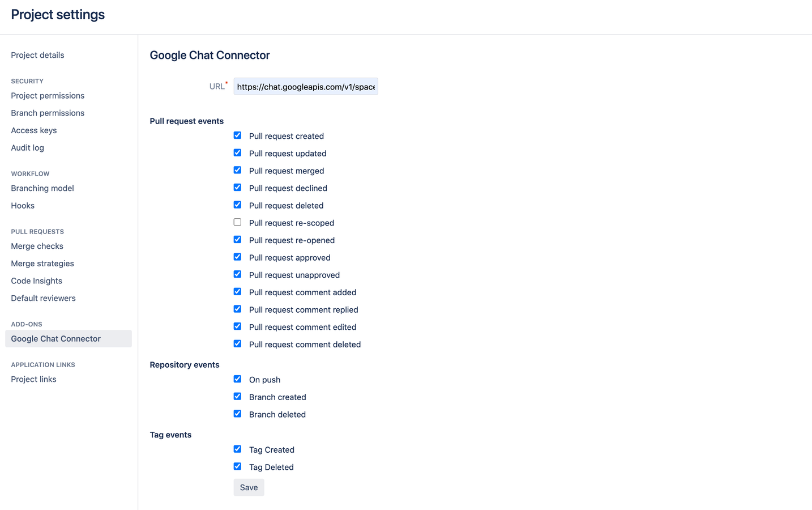Uncheck Tag Created checkbox
Image resolution: width=812 pixels, height=510 pixels.
pos(237,449)
